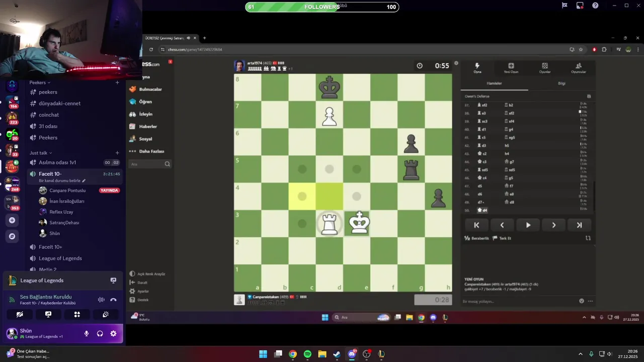
Task: Open Discord server discovery compass
Action: [x=12, y=236]
